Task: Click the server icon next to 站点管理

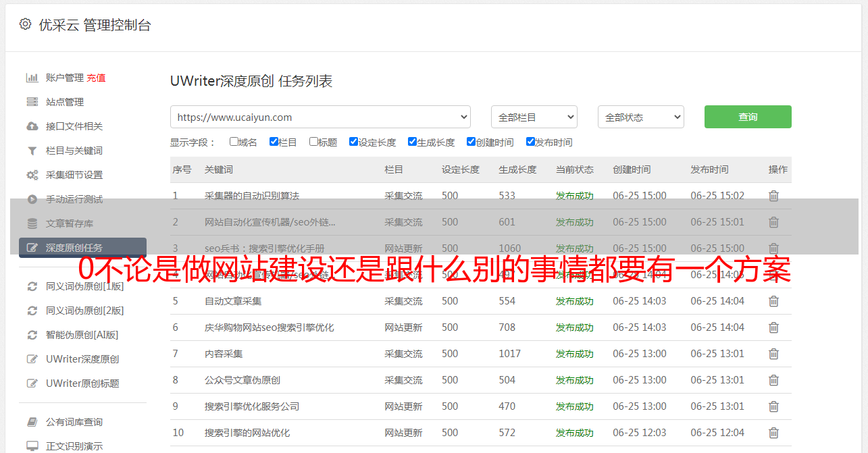Action: point(32,102)
